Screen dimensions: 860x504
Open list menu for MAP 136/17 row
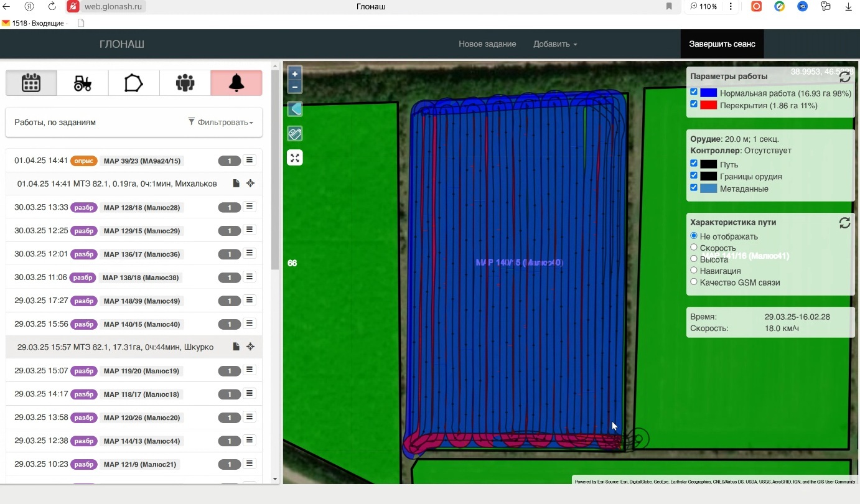(250, 253)
